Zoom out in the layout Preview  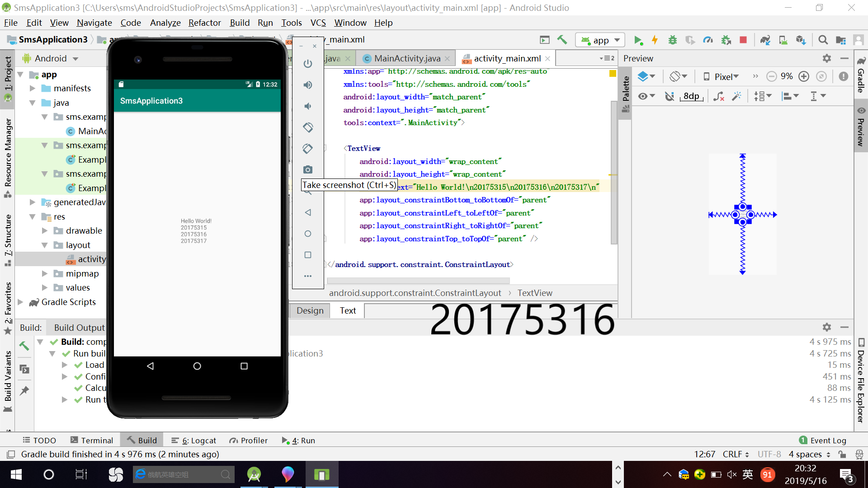772,76
